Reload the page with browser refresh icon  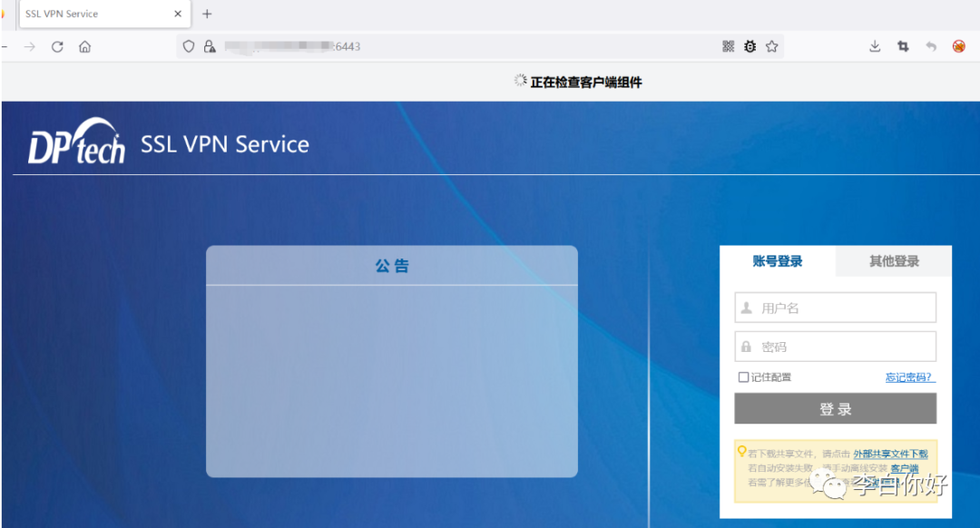coord(57,47)
